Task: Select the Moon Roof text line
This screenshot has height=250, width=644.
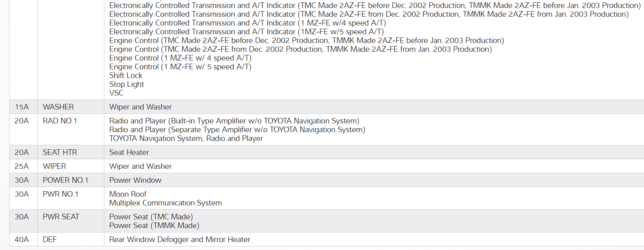Action: 128,194
